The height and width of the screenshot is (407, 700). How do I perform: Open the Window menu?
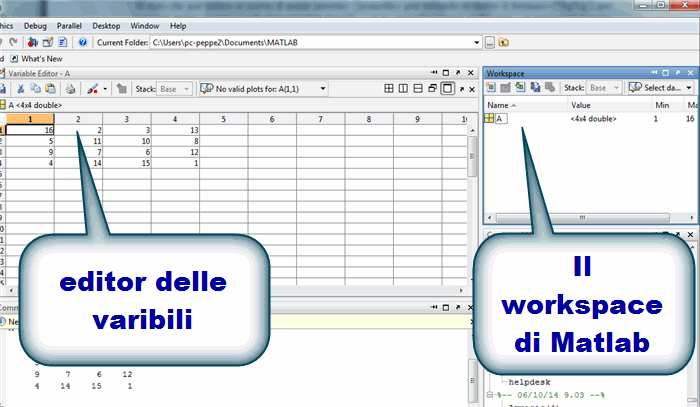[x=145, y=26]
